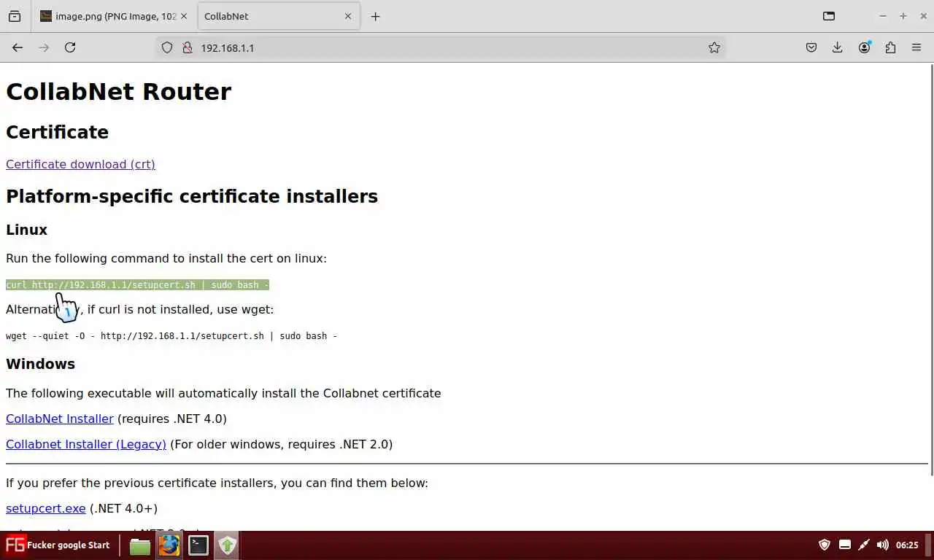Close the CollabNet tab
The image size is (934, 560).
348,16
